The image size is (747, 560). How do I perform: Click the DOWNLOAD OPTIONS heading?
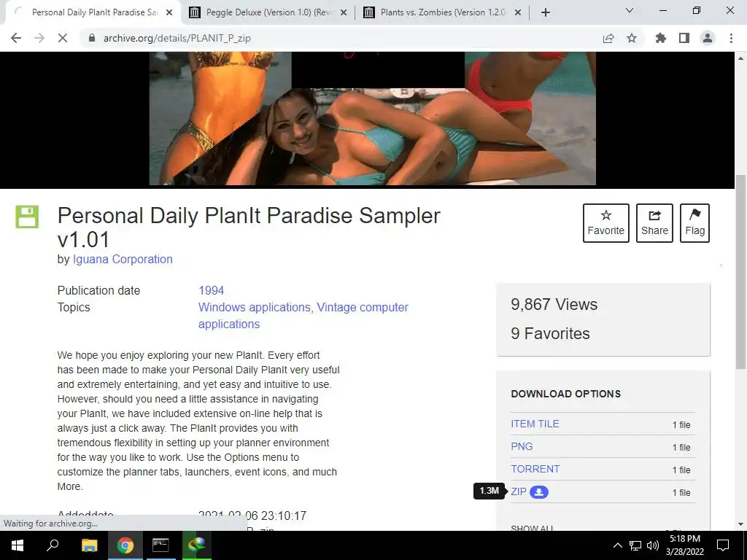coord(565,394)
